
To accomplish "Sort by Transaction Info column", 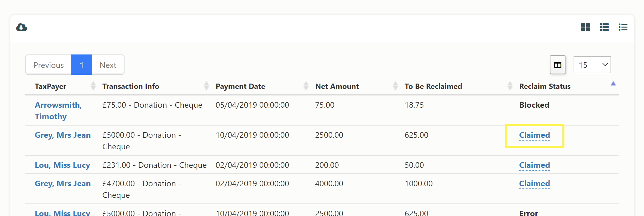I will click(131, 86).
